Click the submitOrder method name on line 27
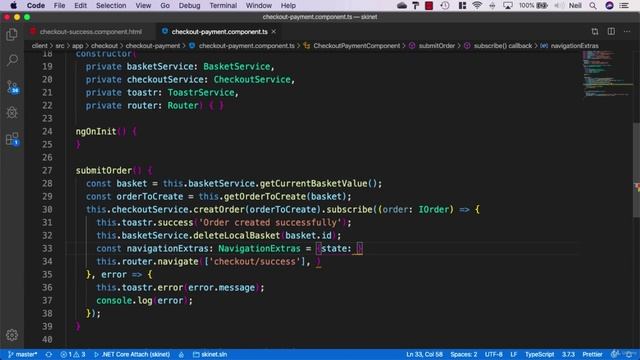The image size is (640, 360). (x=104, y=170)
